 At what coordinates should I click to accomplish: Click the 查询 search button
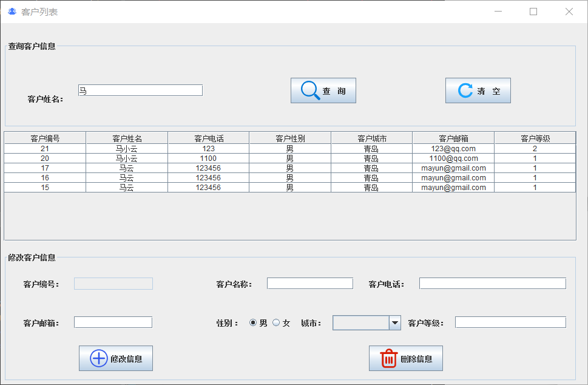323,90
